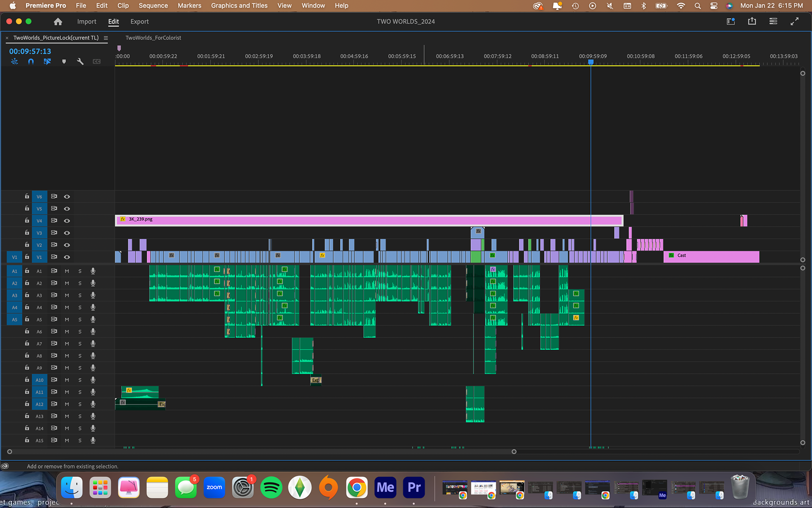Toggle Captions track CC icon
This screenshot has width=812, height=508.
click(97, 61)
